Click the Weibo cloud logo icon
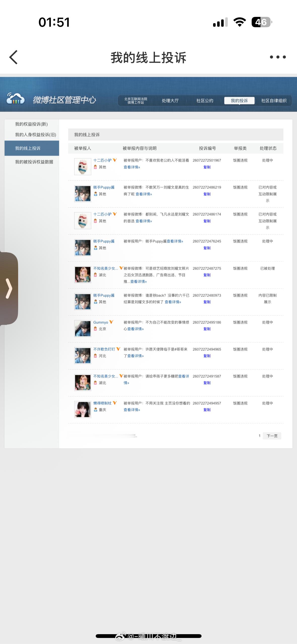Viewport: 297px width, 644px height. 15,99
